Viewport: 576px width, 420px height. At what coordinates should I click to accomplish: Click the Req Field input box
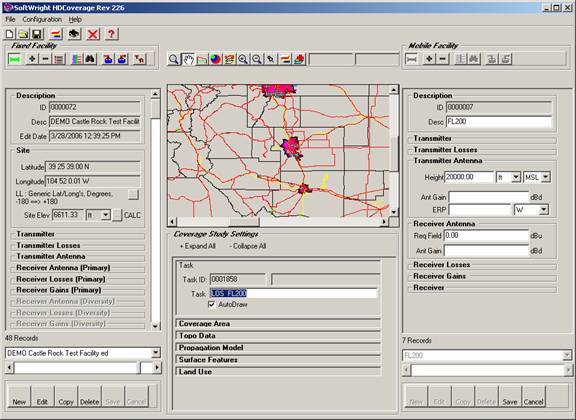coord(486,236)
